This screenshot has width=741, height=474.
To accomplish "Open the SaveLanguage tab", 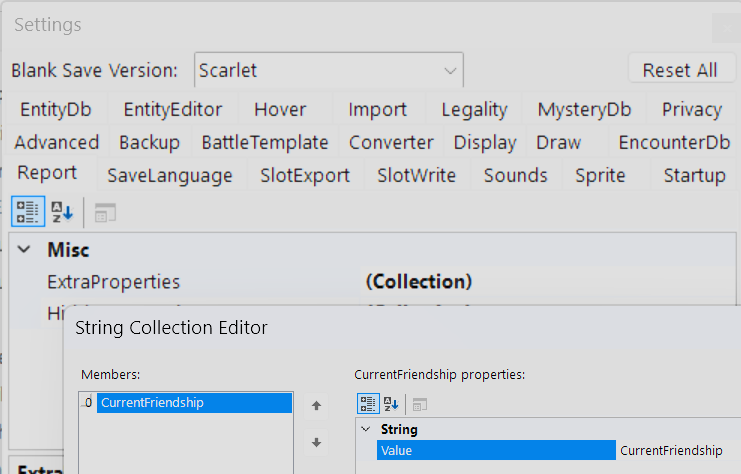I will 169,175.
